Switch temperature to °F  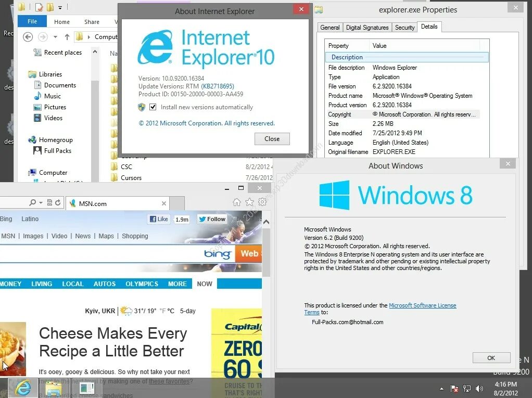(x=163, y=311)
